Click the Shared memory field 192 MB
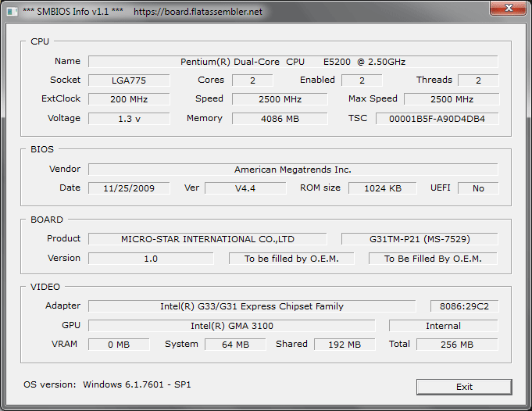The width and height of the screenshot is (532, 411). coord(345,345)
